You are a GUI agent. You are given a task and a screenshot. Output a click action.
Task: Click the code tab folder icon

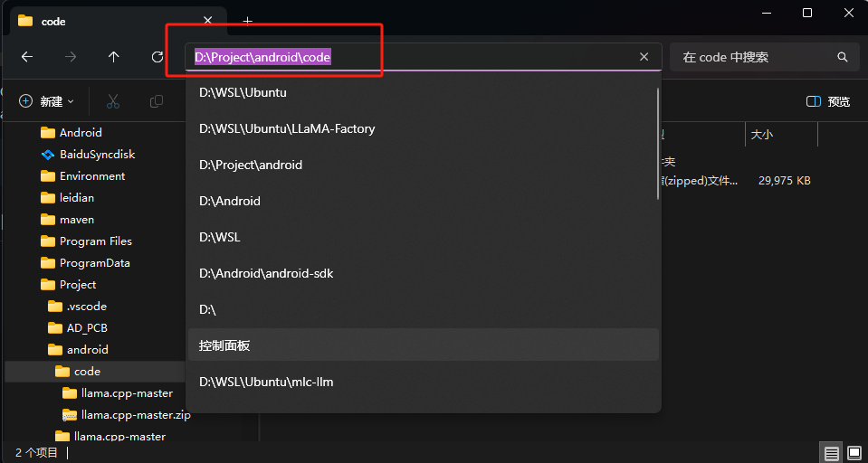pyautogui.click(x=25, y=21)
